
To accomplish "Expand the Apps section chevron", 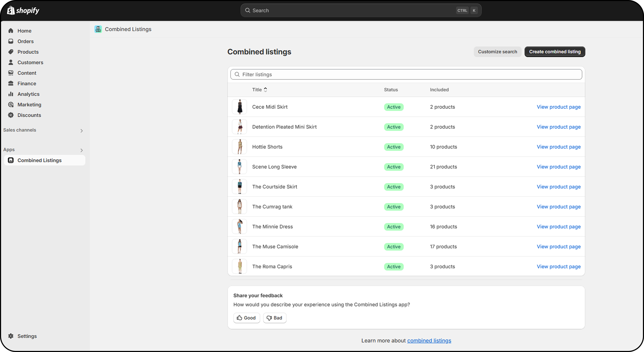I will coord(81,150).
